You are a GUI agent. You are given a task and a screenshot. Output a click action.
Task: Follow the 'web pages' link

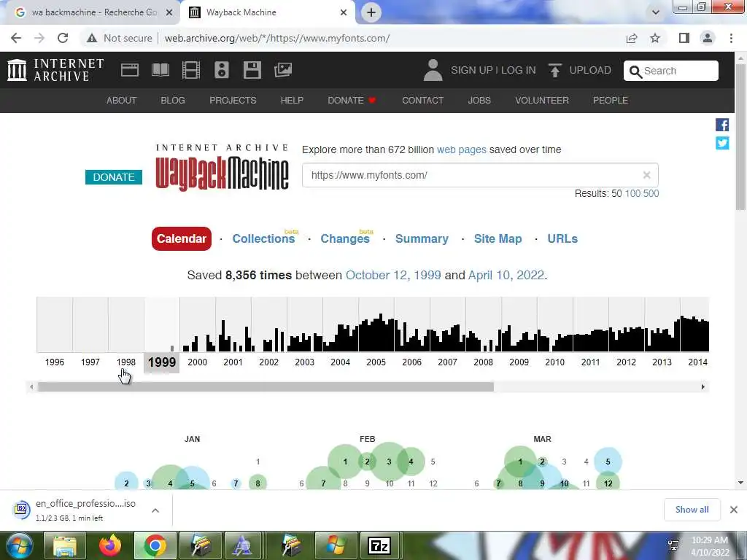(x=461, y=149)
